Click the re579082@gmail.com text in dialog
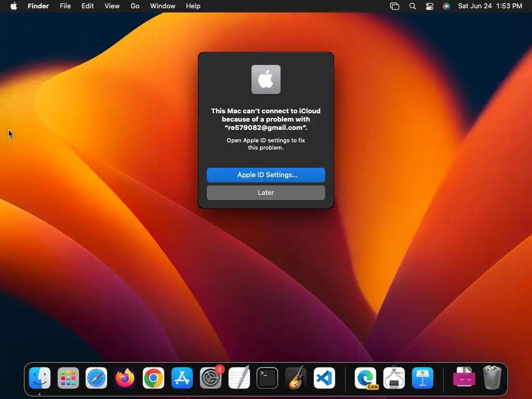Image resolution: width=532 pixels, height=399 pixels. tap(265, 128)
